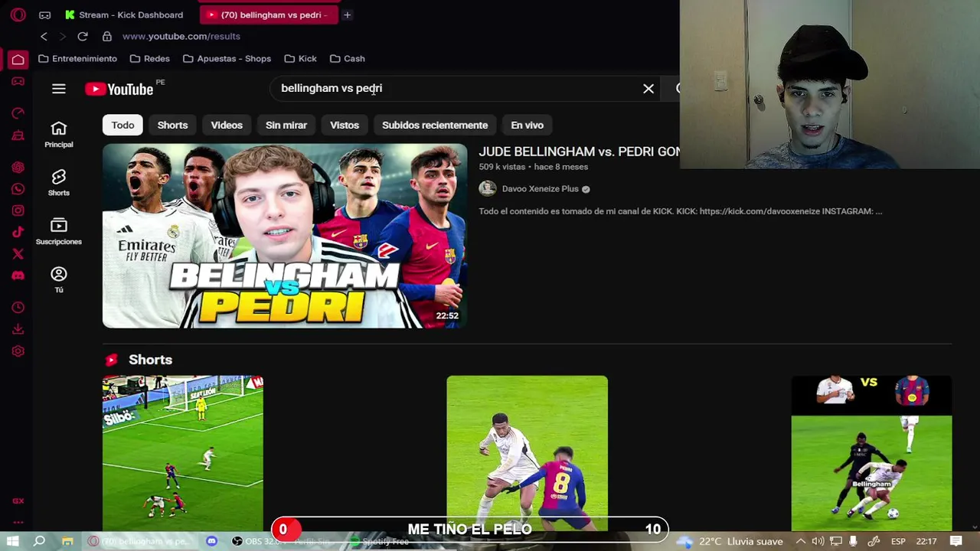Expand the system tray hidden icons chevron

pos(800,541)
